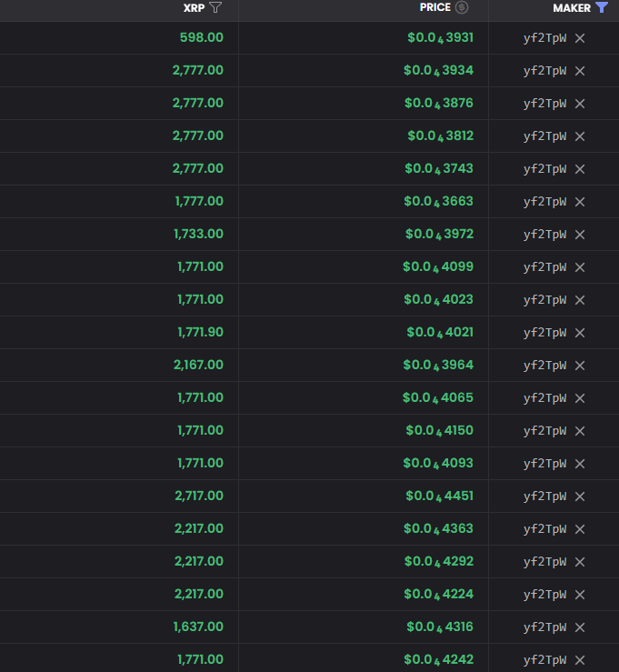Click the price $0.0₄4065

click(x=438, y=397)
